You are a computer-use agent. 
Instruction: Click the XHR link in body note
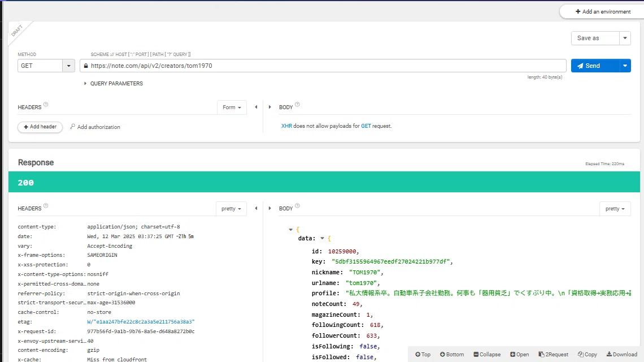pos(286,126)
